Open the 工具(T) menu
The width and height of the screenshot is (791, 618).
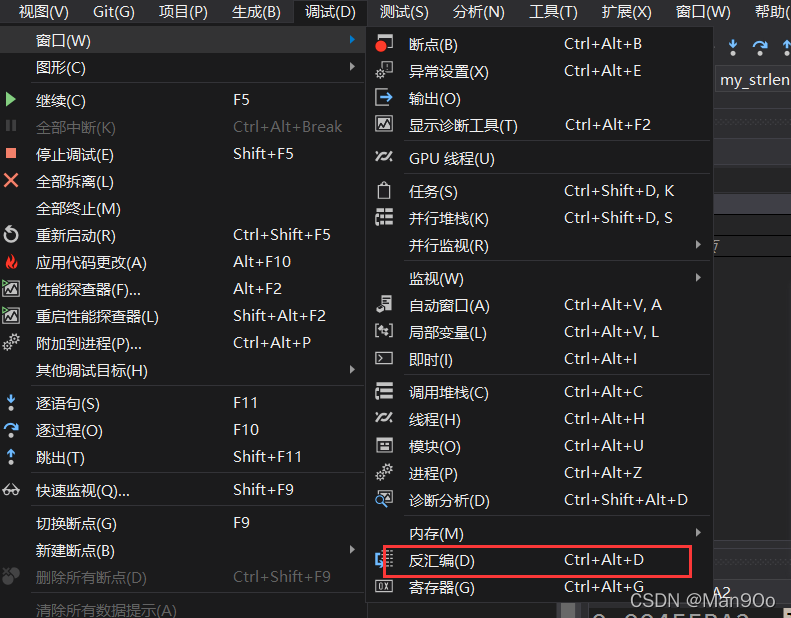click(x=553, y=12)
